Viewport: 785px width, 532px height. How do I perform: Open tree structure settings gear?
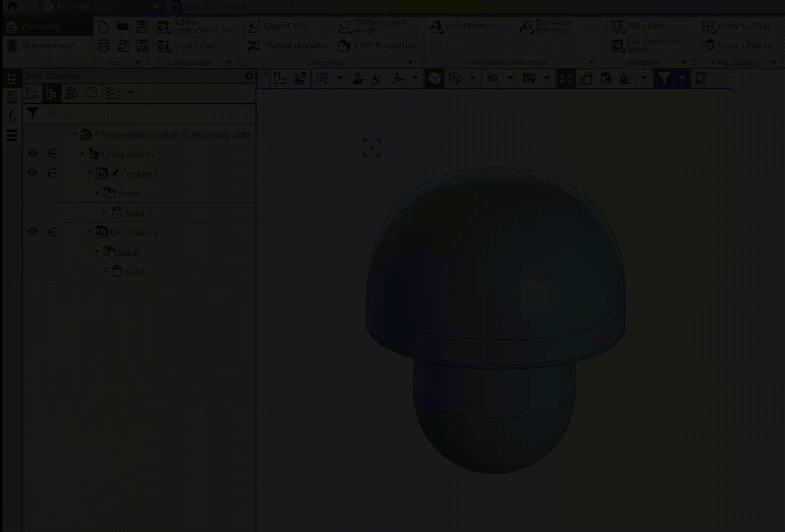[x=249, y=76]
